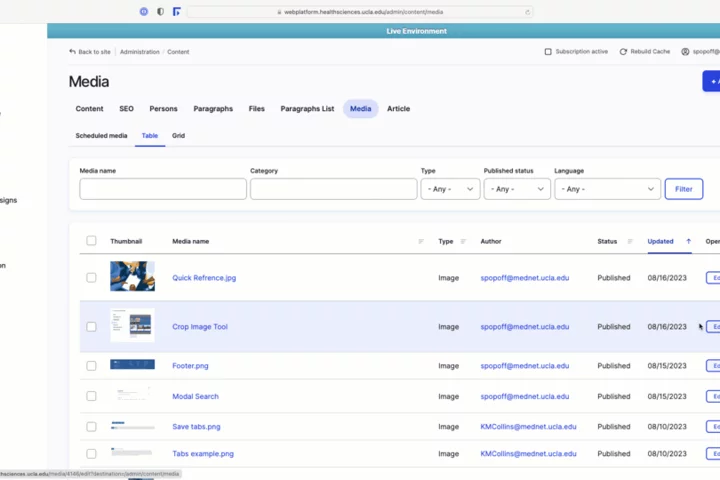Click Edit button for Save tabs.png row
720x480 pixels.
[713, 426]
